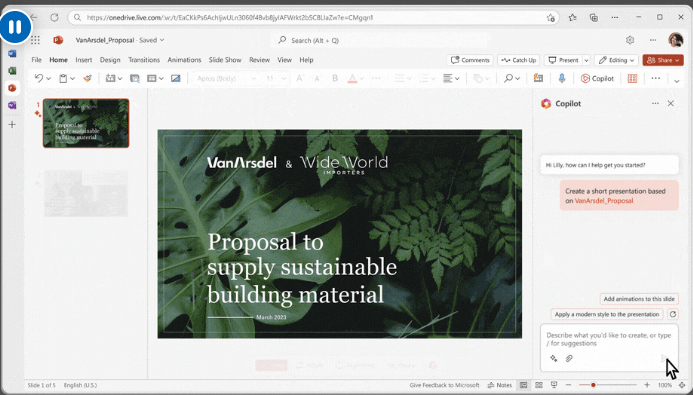Open the Editing mode dropdown

(617, 60)
